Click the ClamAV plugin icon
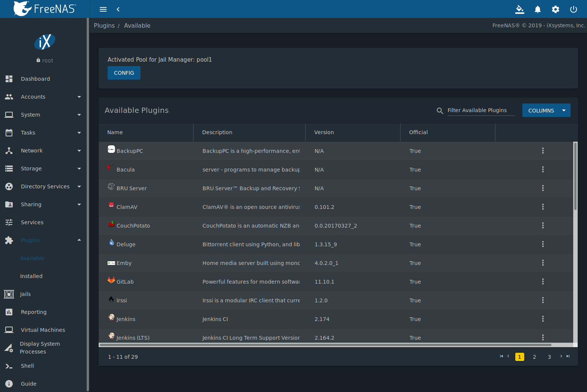Viewport: 587px width, 392px height. click(111, 205)
